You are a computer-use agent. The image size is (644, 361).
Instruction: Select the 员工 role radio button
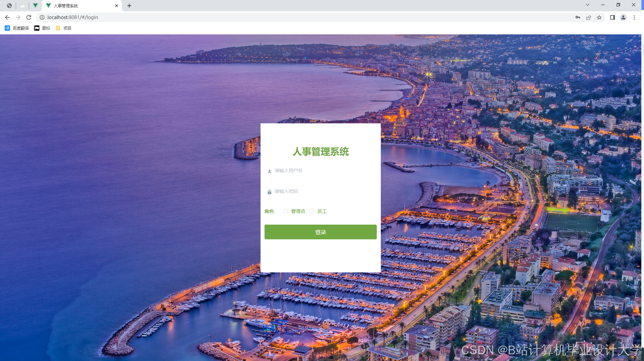[312, 211]
